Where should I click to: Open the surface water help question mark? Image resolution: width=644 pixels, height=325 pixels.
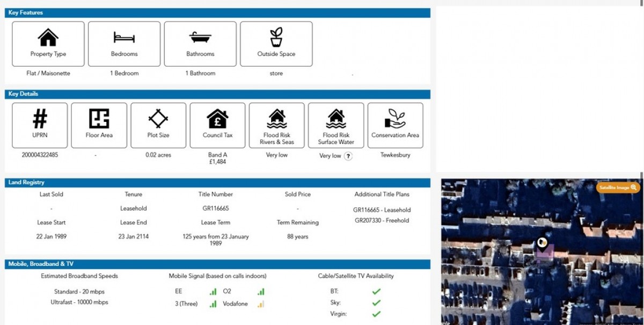(348, 156)
